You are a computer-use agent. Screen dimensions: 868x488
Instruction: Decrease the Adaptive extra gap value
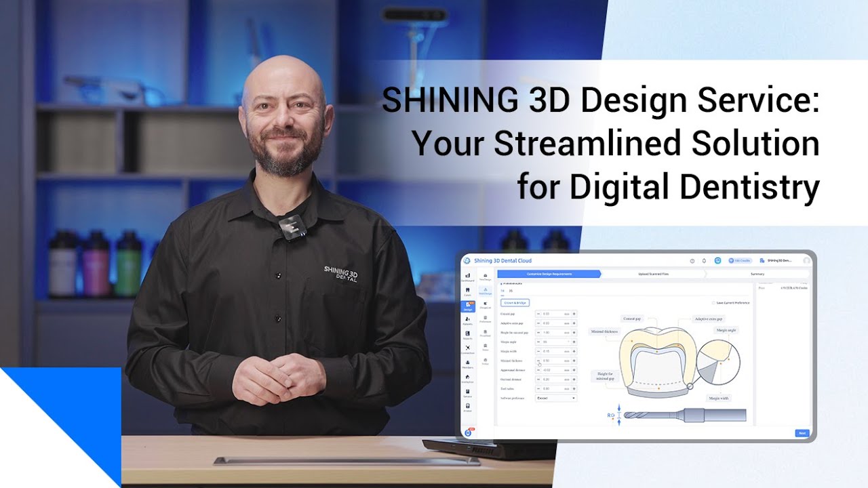click(x=538, y=323)
